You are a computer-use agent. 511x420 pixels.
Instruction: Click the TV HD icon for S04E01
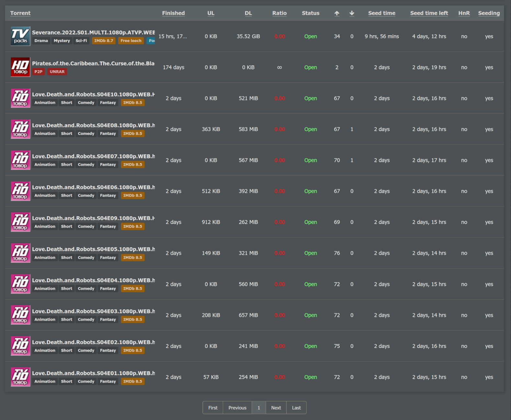pos(20,377)
